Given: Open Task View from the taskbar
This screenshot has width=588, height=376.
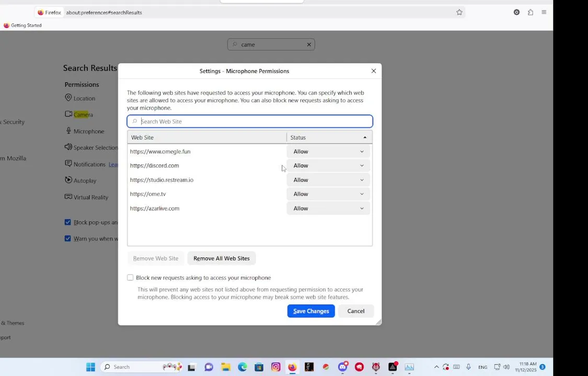Looking at the screenshot, I should pyautogui.click(x=192, y=367).
